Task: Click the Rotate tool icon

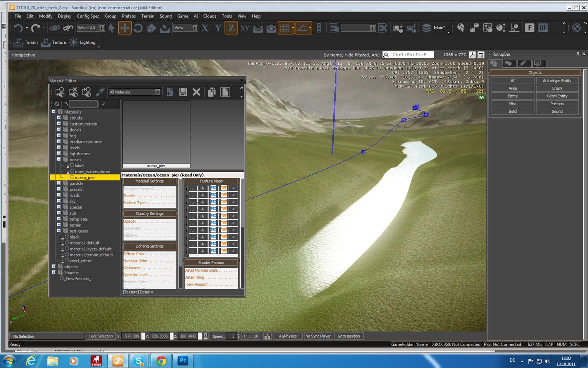Action: coord(138,28)
